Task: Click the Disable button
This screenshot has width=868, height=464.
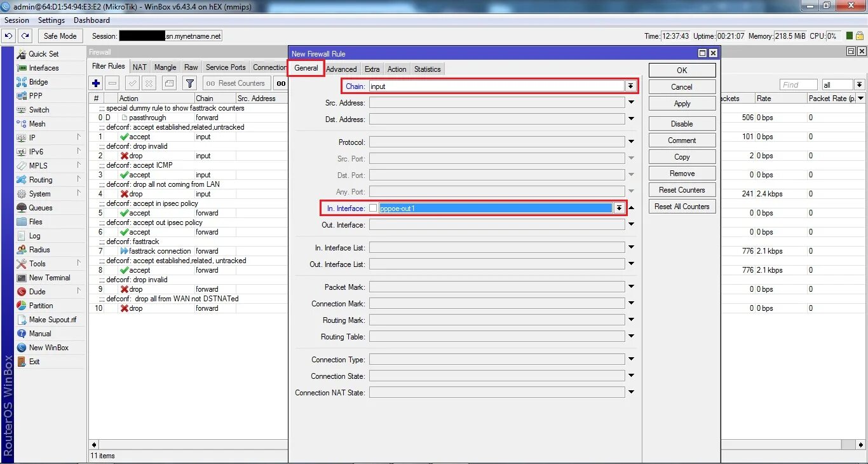Action: coord(682,124)
